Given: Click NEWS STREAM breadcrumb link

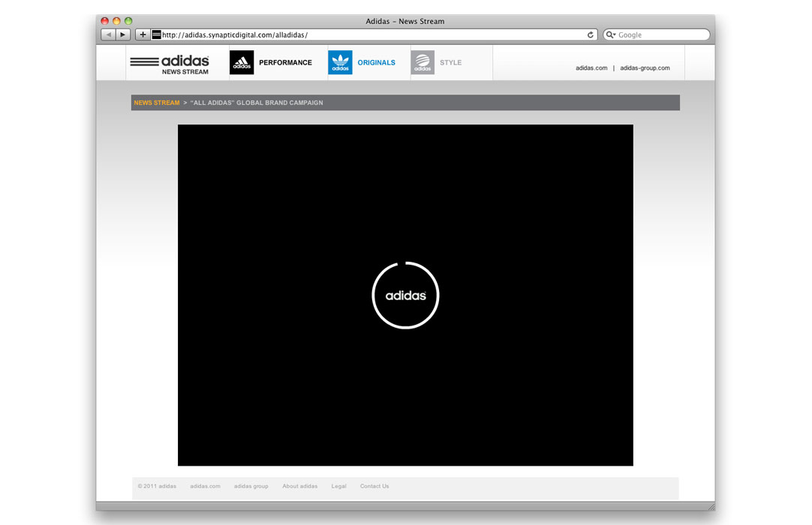Looking at the screenshot, I should 157,103.
